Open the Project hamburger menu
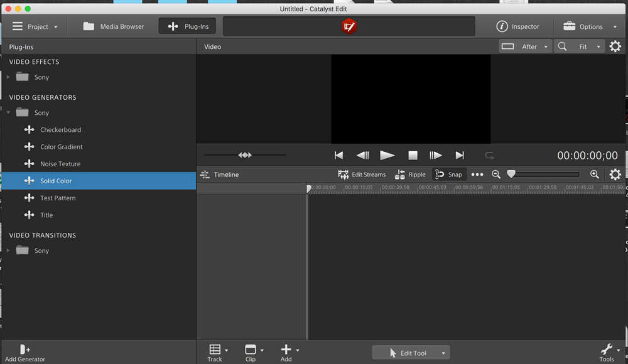The height and width of the screenshot is (364, 628). [35, 26]
